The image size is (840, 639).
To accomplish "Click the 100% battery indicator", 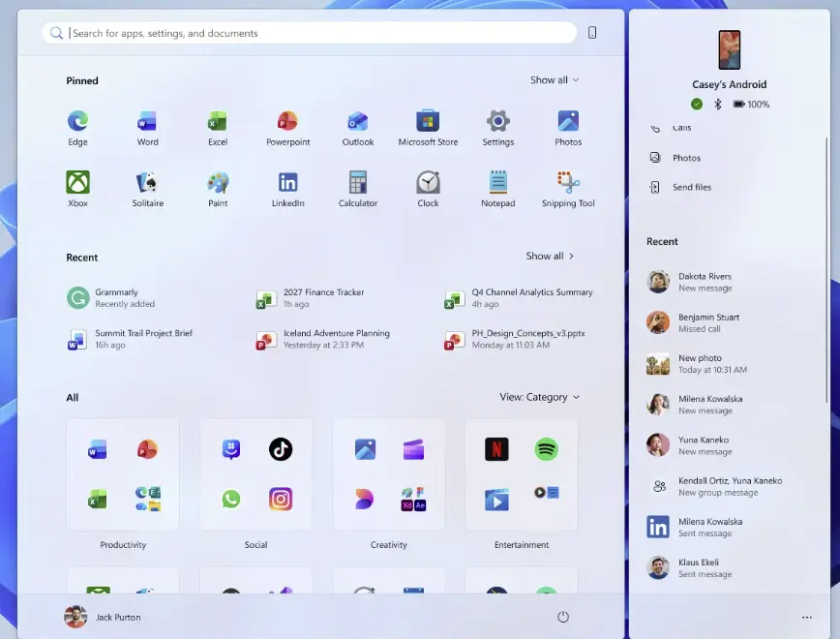I will (751, 104).
